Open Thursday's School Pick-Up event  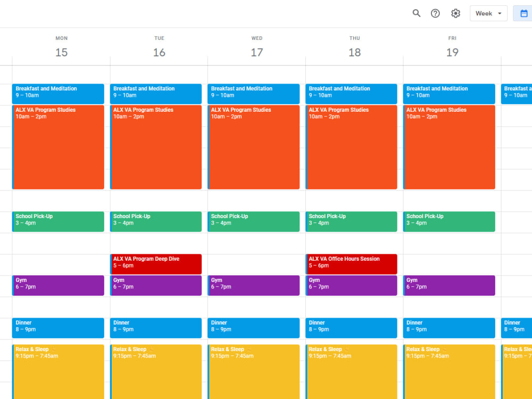click(351, 221)
